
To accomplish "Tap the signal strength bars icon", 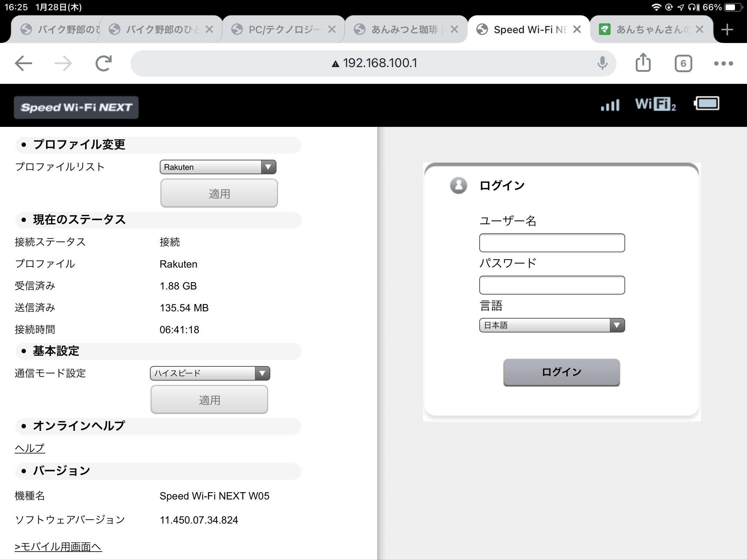I will 610,105.
